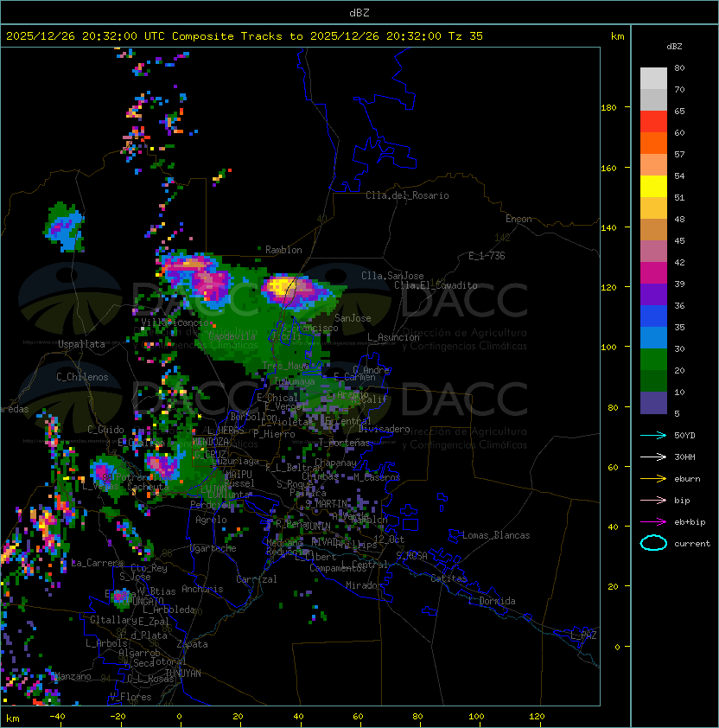This screenshot has width=719, height=728.
Task: Click the white 30HM arrow legend icon
Action: click(653, 457)
